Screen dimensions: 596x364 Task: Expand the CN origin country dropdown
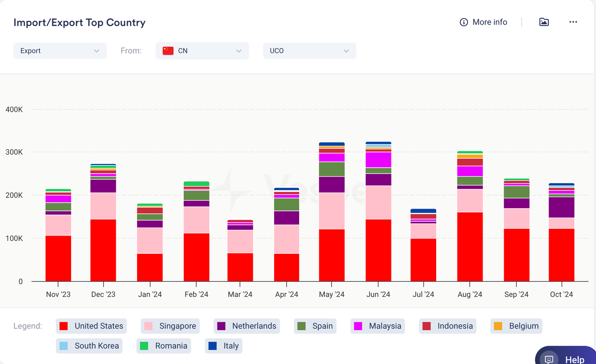(202, 51)
